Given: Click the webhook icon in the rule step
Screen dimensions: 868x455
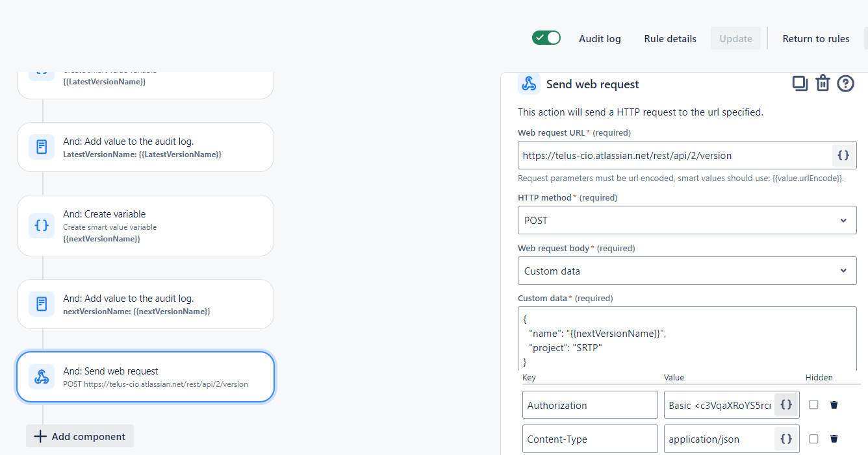Looking at the screenshot, I should coord(42,376).
